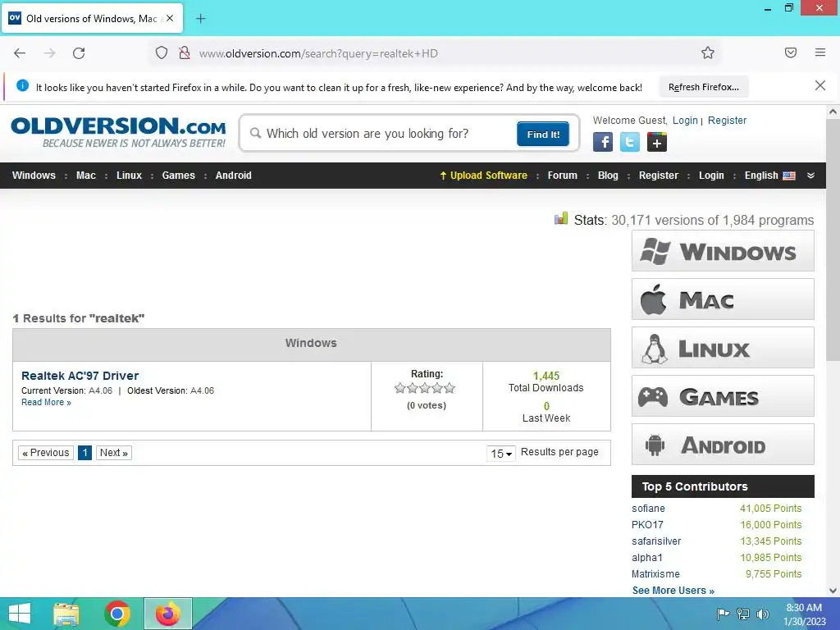Bookmark this page with the star icon
Image resolution: width=840 pixels, height=630 pixels.
coord(708,52)
